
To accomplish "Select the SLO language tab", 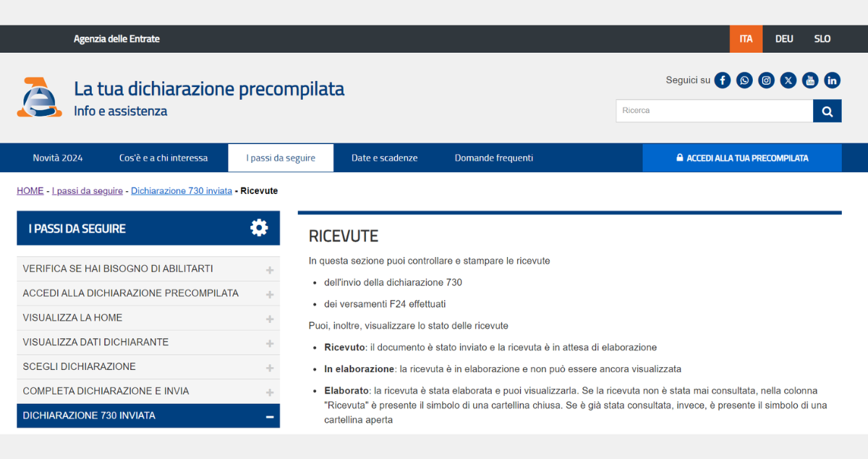I will click(x=822, y=38).
